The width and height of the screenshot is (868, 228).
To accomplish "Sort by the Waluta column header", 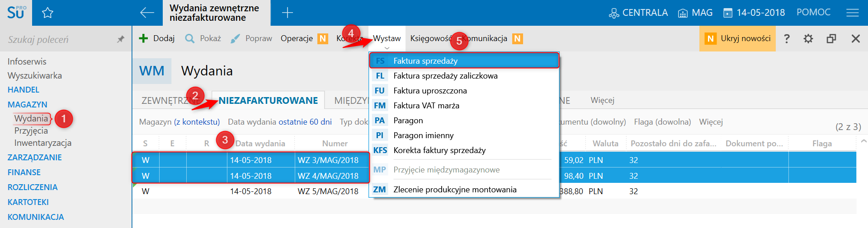I will (x=605, y=144).
